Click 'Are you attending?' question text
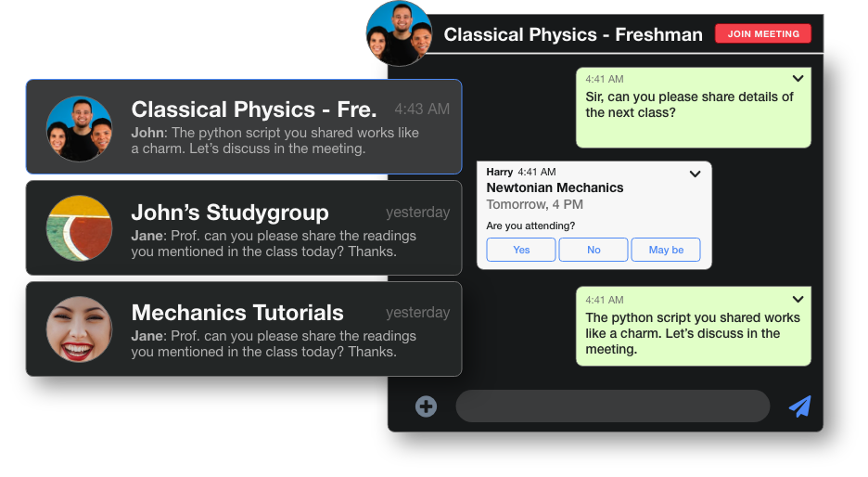 (x=530, y=226)
